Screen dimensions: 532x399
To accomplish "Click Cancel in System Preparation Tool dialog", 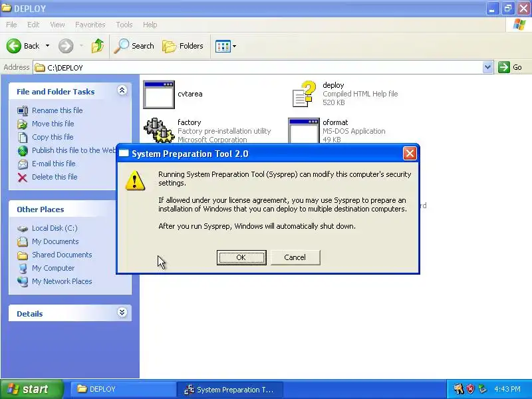I will 295,257.
